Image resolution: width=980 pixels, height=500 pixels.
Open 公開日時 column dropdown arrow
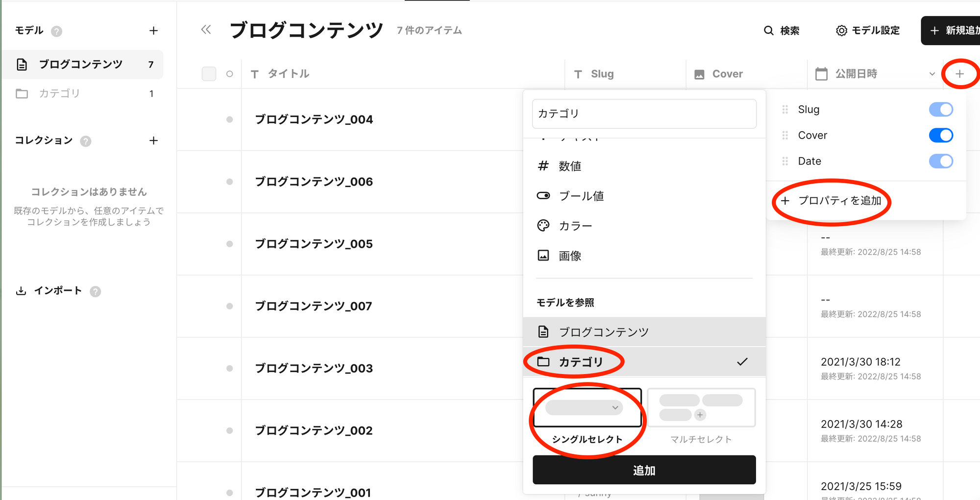(x=932, y=74)
